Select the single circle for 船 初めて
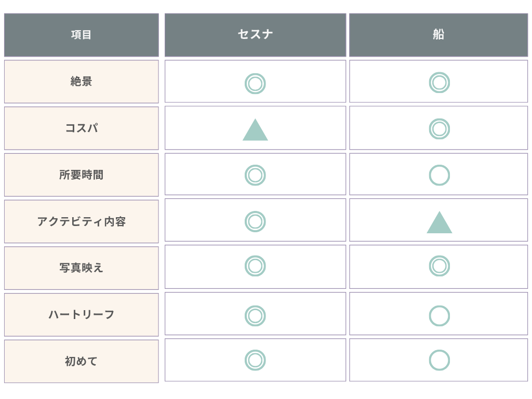The image size is (532, 399). (440, 360)
